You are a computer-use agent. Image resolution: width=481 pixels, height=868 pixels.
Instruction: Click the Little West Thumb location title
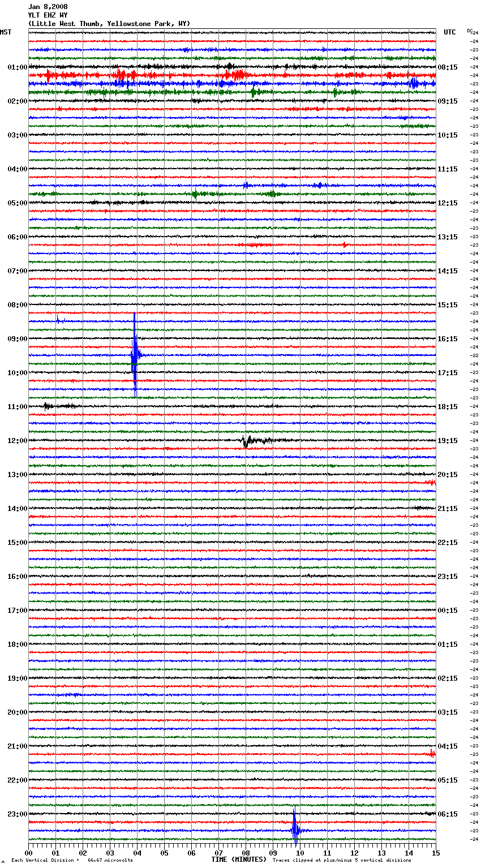point(109,24)
